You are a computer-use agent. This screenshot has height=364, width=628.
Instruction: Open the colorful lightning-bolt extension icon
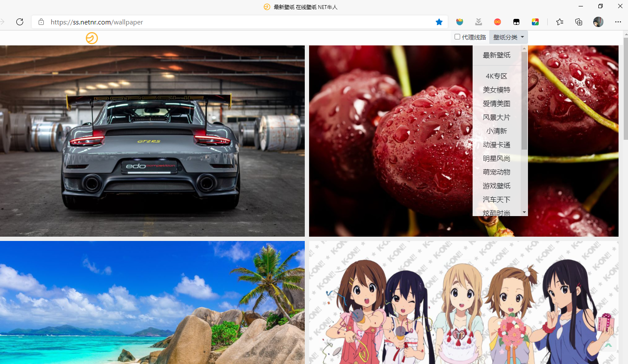[535, 22]
